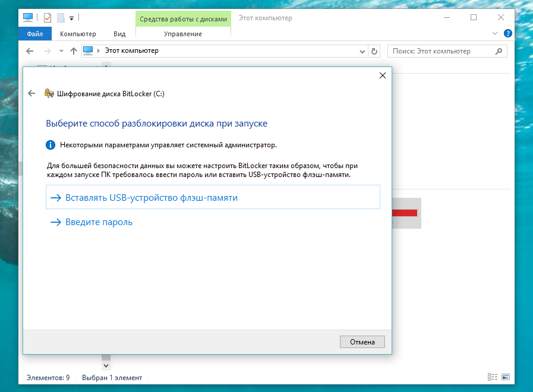Open the Компьютер ribbon tab
The height and width of the screenshot is (392, 533).
pos(78,34)
